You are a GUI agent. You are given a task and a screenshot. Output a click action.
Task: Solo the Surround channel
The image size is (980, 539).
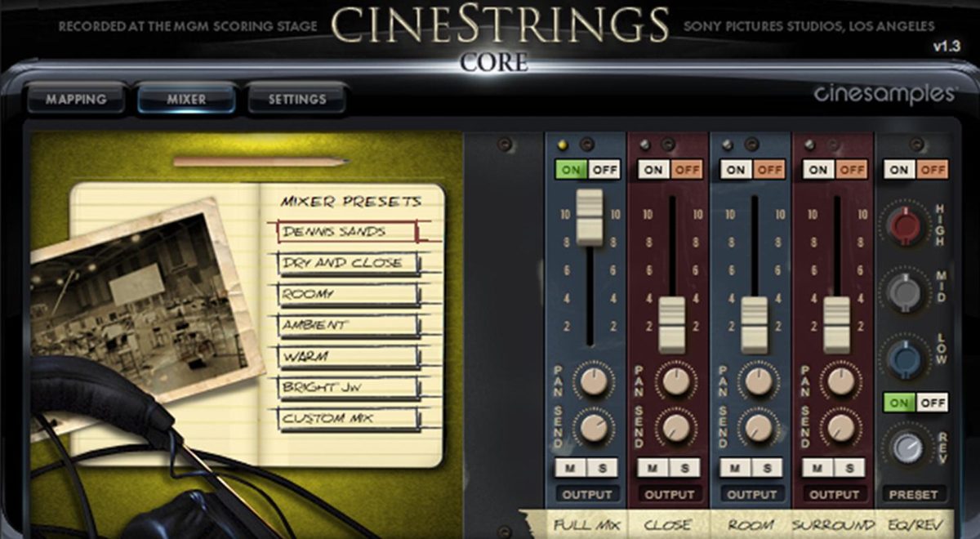tap(850, 468)
